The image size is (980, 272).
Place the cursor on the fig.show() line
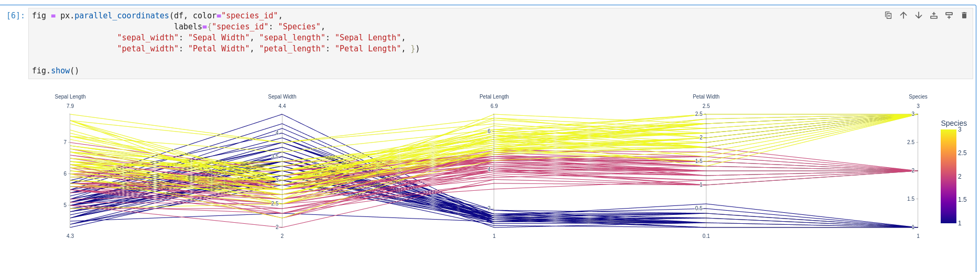(x=56, y=71)
